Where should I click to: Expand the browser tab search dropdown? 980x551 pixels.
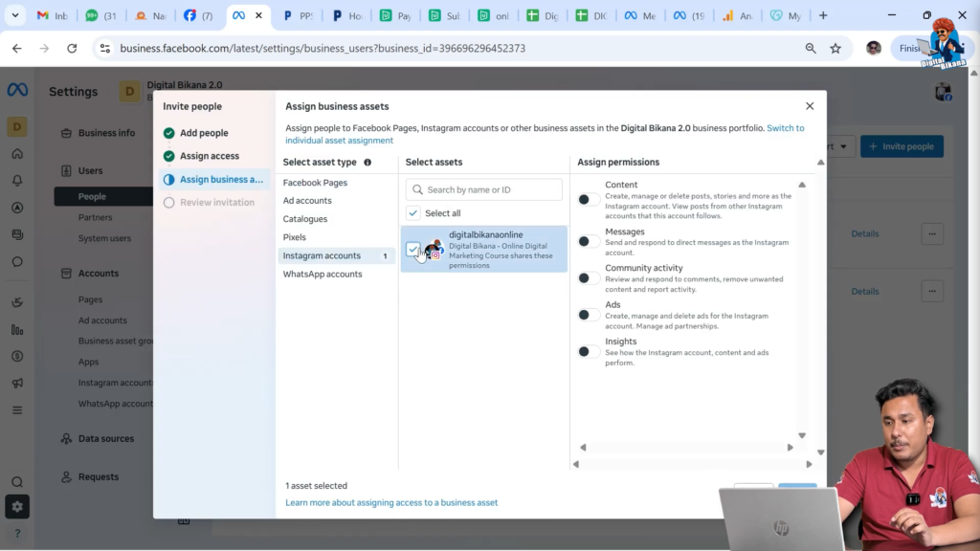(x=15, y=15)
